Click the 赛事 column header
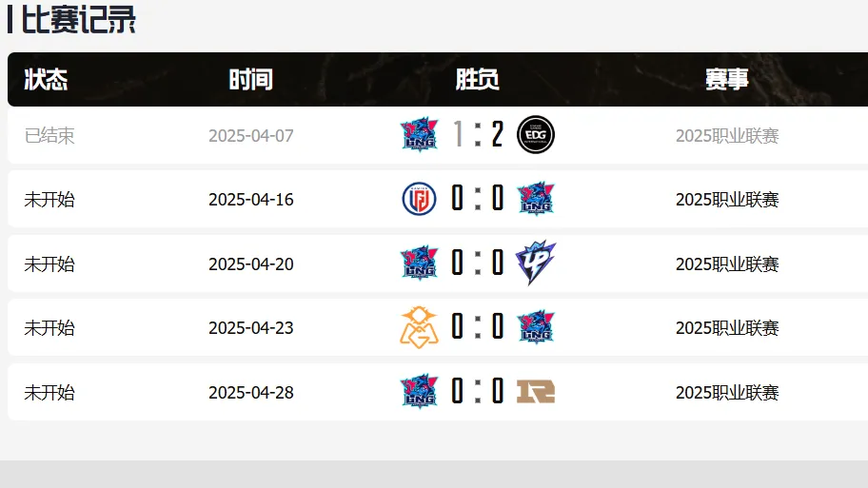 [x=727, y=80]
